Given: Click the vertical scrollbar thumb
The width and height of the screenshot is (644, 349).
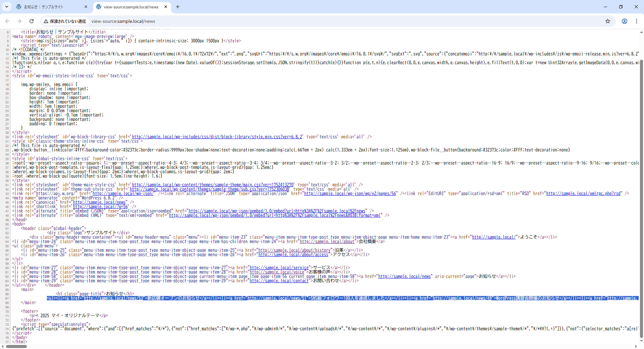Looking at the screenshot, I should (641, 199).
